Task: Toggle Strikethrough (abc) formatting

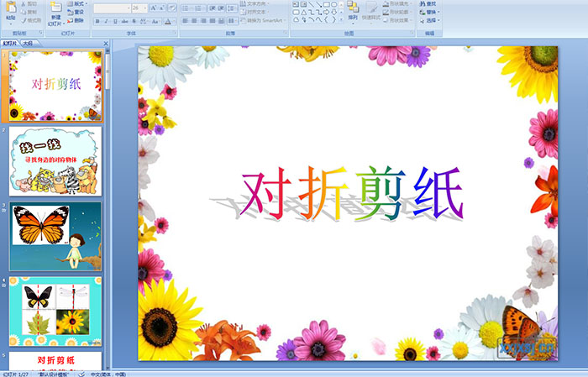Action: tap(124, 21)
